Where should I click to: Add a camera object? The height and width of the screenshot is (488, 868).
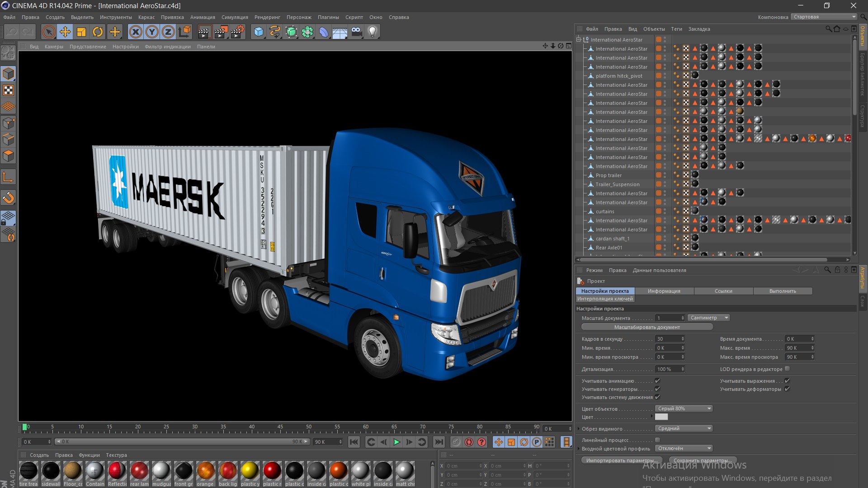point(356,32)
